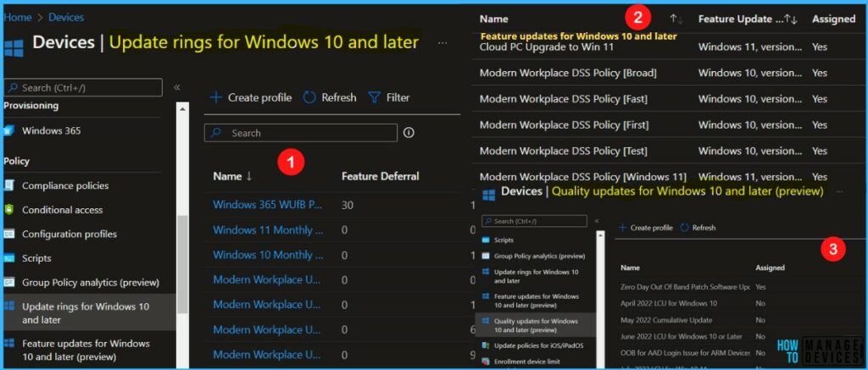Open ellipsis menu next to Quality updates title

[839, 191]
